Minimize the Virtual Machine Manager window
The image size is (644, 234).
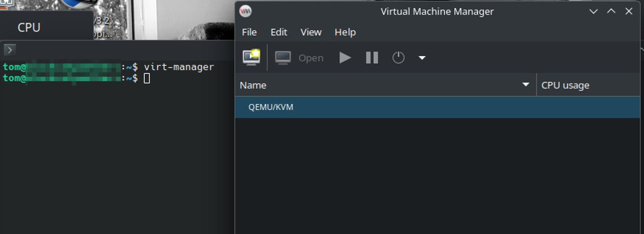point(594,11)
